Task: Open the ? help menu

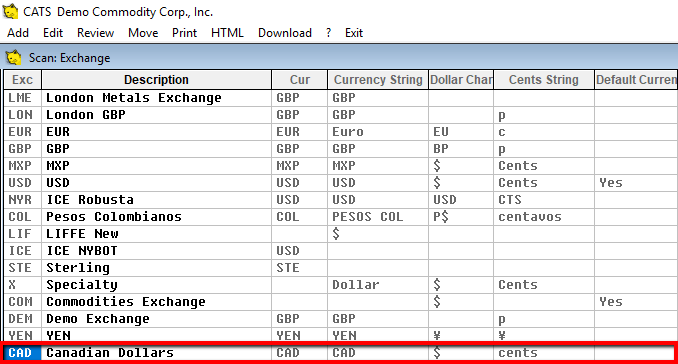Action: click(x=329, y=33)
